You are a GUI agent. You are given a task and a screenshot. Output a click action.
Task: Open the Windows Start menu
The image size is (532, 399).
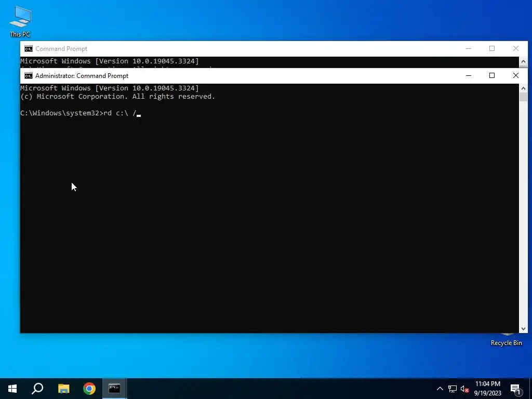(12, 389)
